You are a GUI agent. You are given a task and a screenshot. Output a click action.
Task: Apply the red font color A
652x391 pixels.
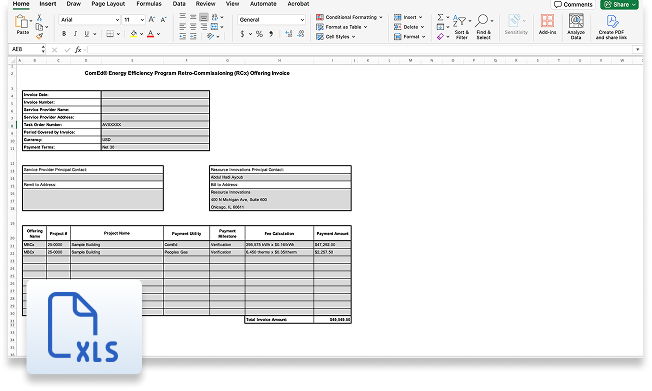pos(151,34)
